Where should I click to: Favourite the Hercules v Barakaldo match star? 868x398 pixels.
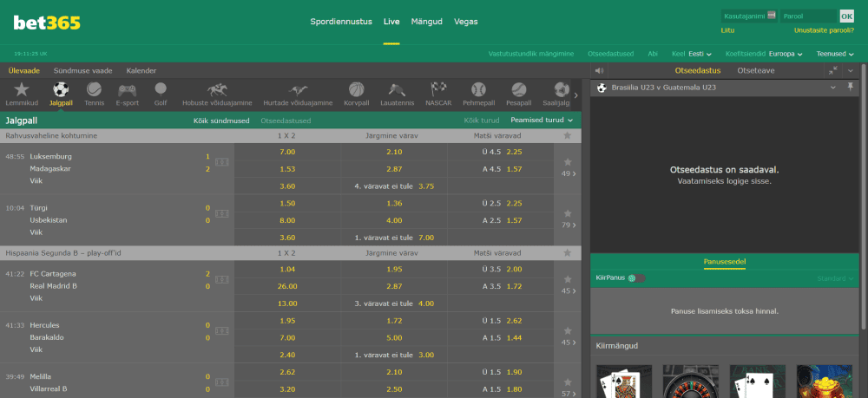(568, 330)
